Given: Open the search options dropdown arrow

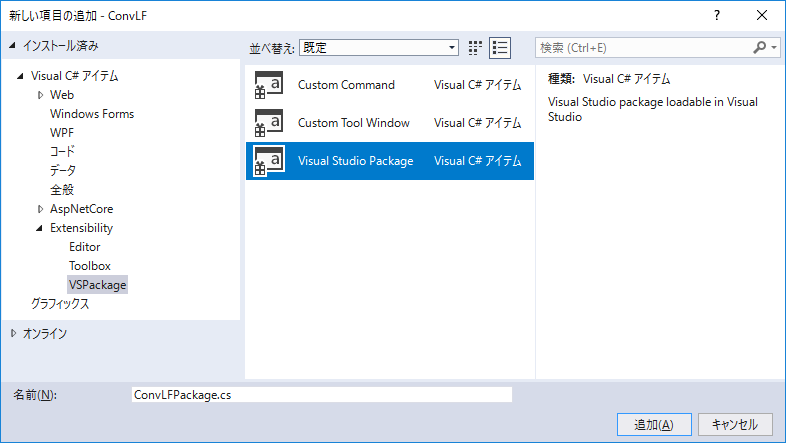Looking at the screenshot, I should (x=774, y=48).
